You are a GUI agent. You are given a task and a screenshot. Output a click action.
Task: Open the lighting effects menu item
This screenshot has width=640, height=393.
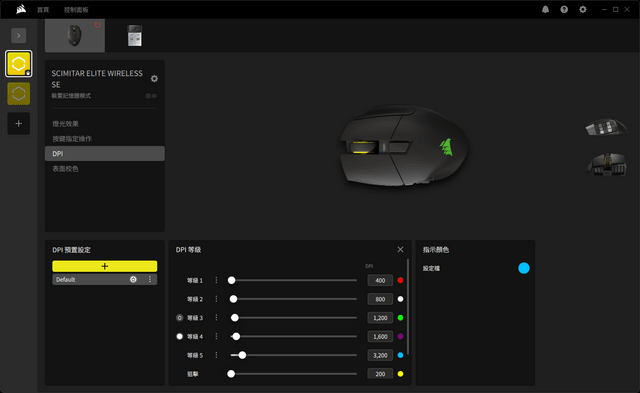coord(65,124)
